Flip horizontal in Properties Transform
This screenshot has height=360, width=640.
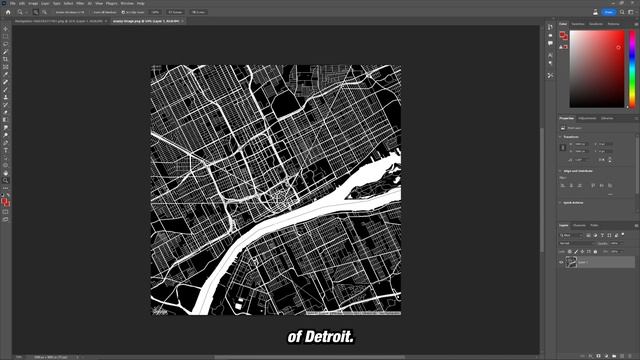602,160
